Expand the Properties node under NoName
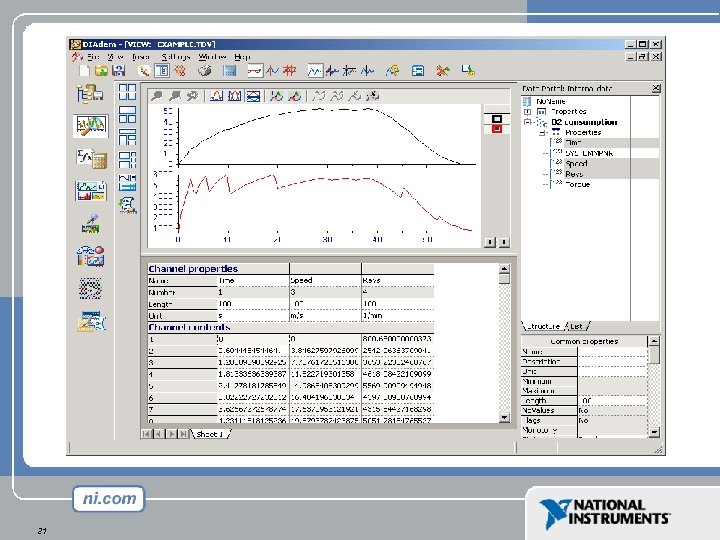Viewport: 720px width, 540px height. pos(527,112)
